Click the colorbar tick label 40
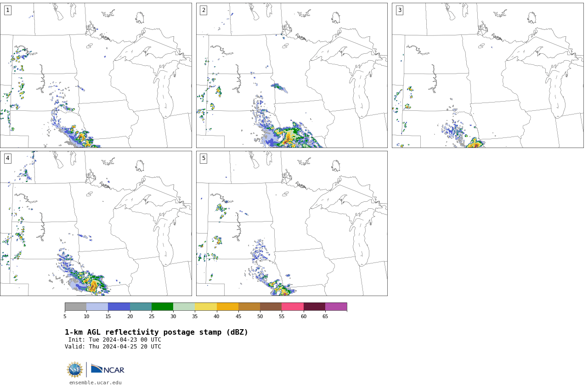 click(217, 316)
